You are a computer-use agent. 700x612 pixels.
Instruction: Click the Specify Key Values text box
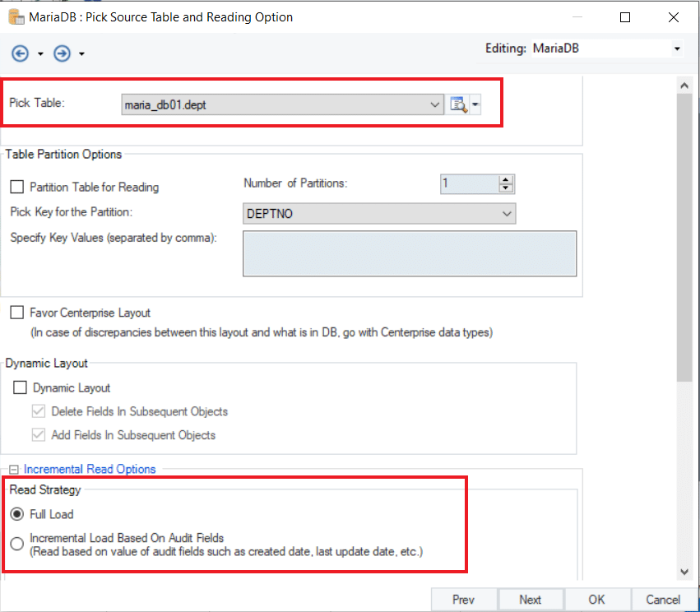tap(409, 253)
